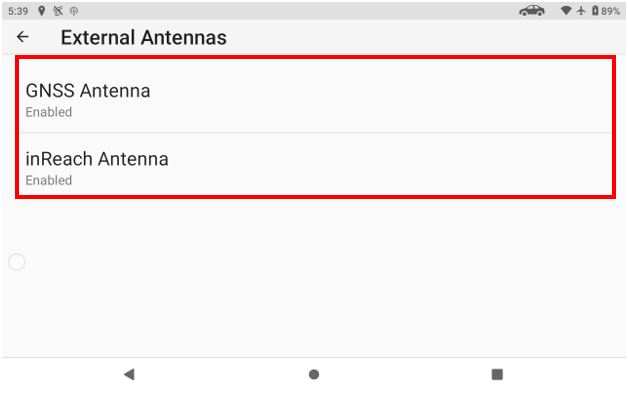Tap the 5:39 clock in status bar
This screenshot has width=628, height=393.
[x=18, y=11]
